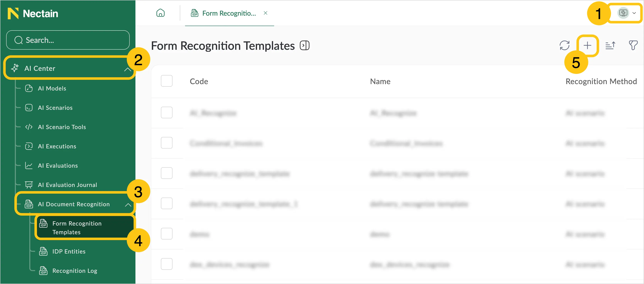Check the first table row checkbox

[x=166, y=113]
